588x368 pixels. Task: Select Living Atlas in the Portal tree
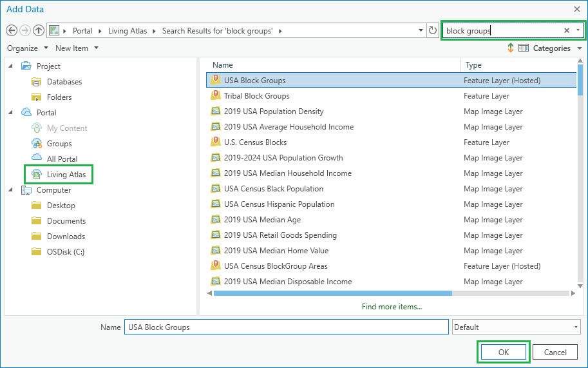pyautogui.click(x=66, y=175)
